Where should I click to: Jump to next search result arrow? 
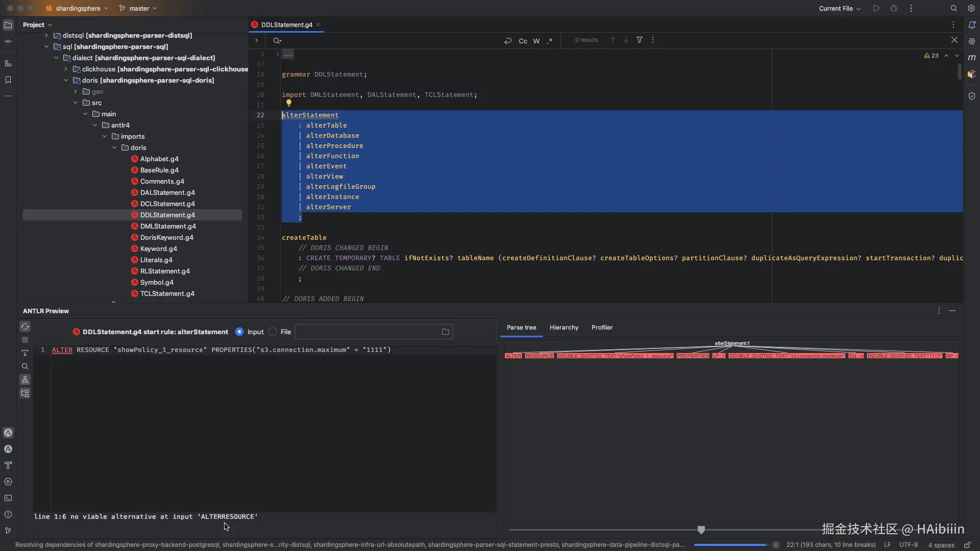coord(626,40)
